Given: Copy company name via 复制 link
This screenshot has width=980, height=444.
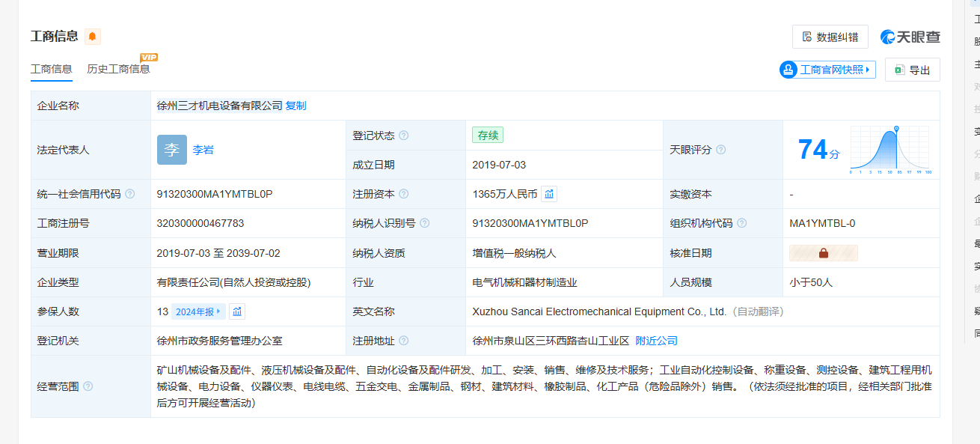Looking at the screenshot, I should [295, 106].
